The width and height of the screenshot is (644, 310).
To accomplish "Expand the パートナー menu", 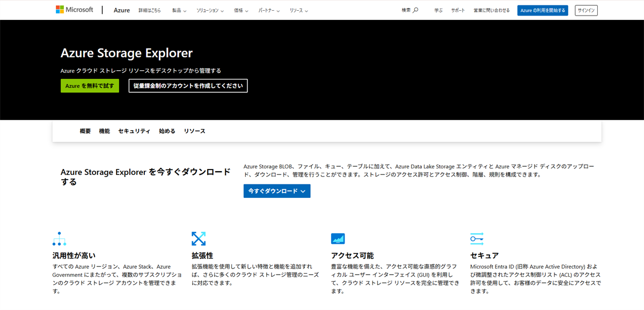I will [x=269, y=10].
